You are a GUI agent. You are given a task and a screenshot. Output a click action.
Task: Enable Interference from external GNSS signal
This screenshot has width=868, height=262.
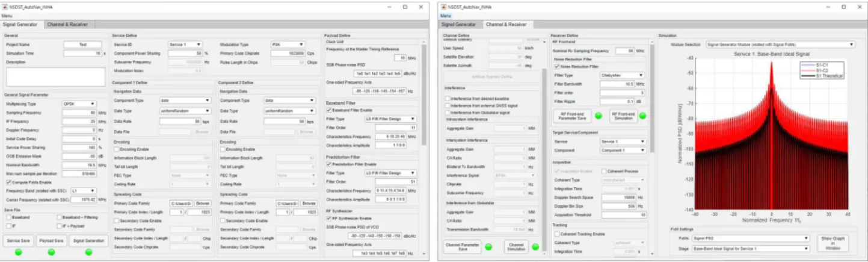(446, 105)
